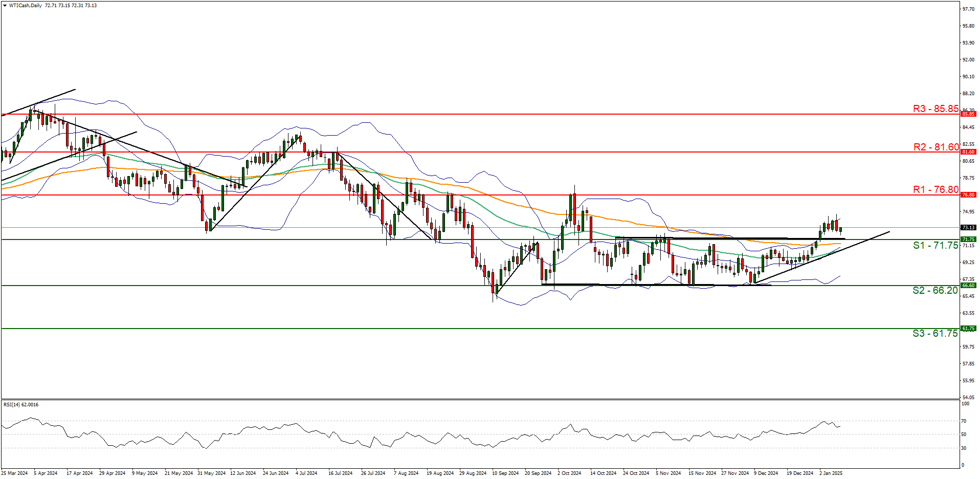Select the R2 - 81.60 resistance label
This screenshot has width=980, height=479.
pos(936,147)
